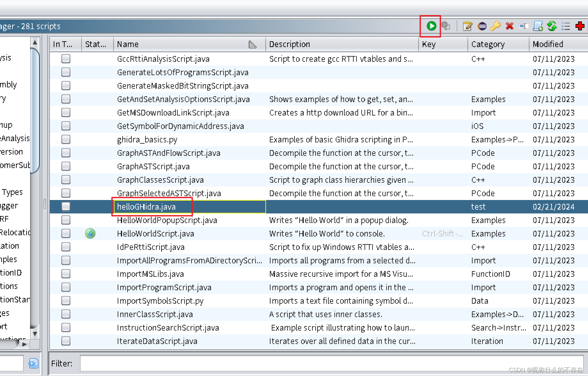The height and width of the screenshot is (376, 588).
Task: Create a new script
Action: click(537, 26)
